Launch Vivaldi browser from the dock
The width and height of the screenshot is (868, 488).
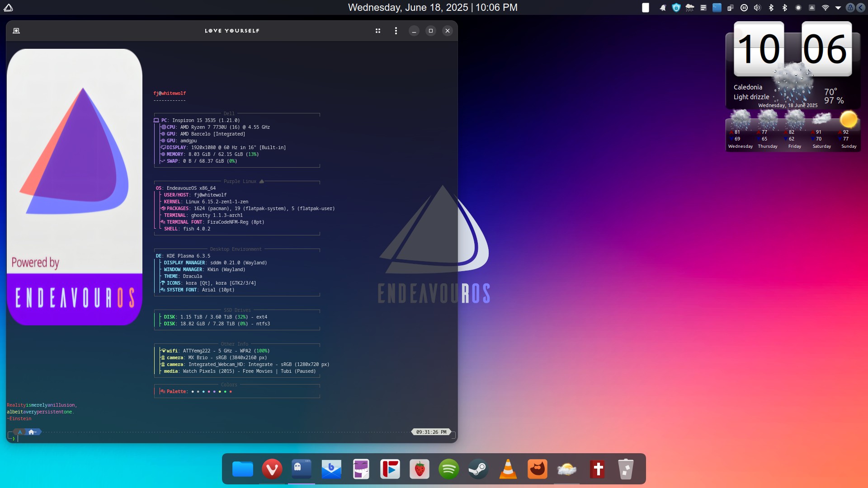tap(272, 469)
